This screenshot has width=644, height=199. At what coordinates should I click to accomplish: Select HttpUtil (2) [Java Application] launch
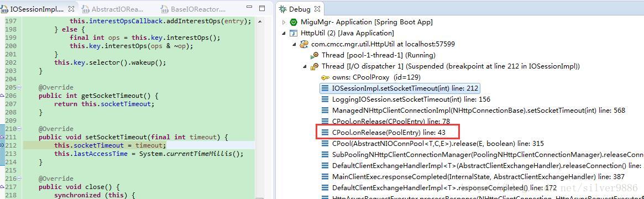[x=348, y=33]
